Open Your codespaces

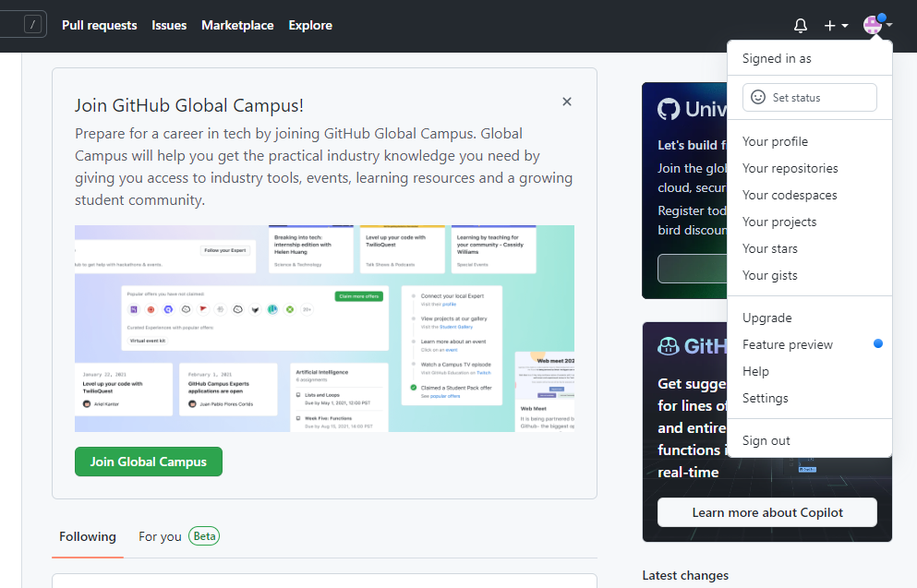809,195
